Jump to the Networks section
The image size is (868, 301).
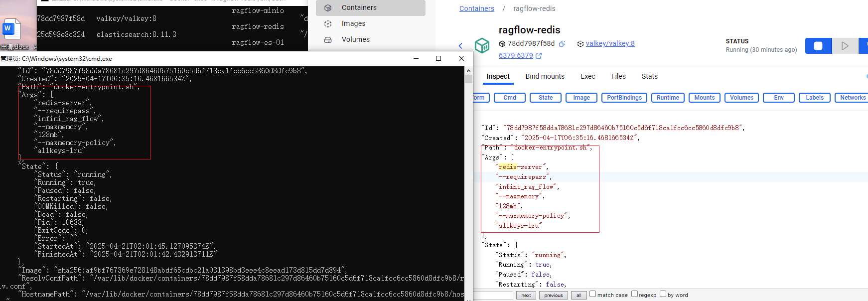pyautogui.click(x=852, y=98)
